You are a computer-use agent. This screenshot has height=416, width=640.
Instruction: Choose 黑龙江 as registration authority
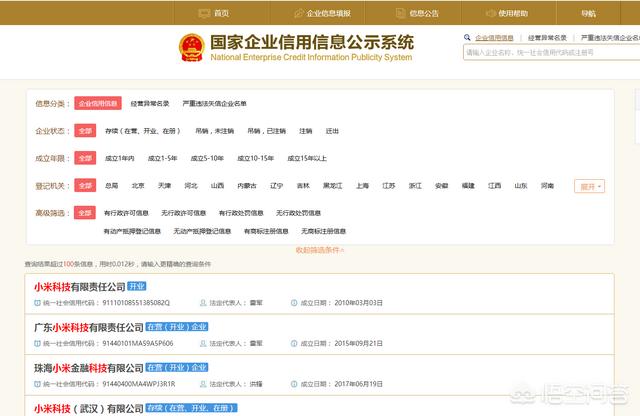[333, 186]
